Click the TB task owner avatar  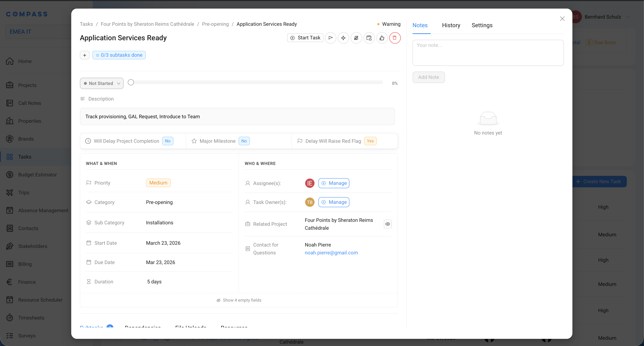pyautogui.click(x=310, y=202)
